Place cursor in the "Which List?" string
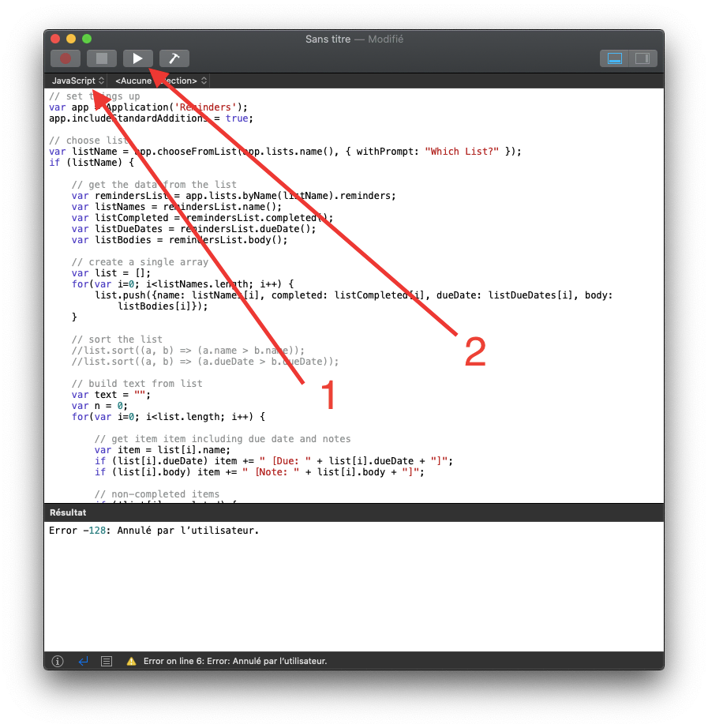 (x=462, y=152)
